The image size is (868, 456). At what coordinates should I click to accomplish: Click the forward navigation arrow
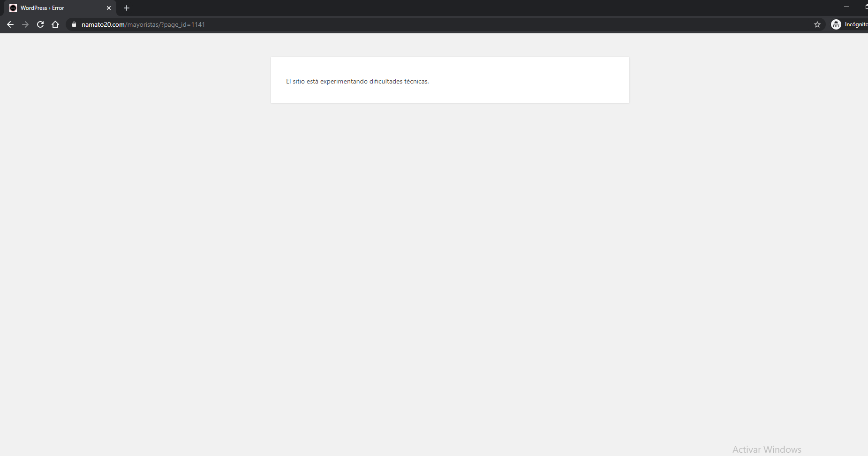click(x=25, y=24)
